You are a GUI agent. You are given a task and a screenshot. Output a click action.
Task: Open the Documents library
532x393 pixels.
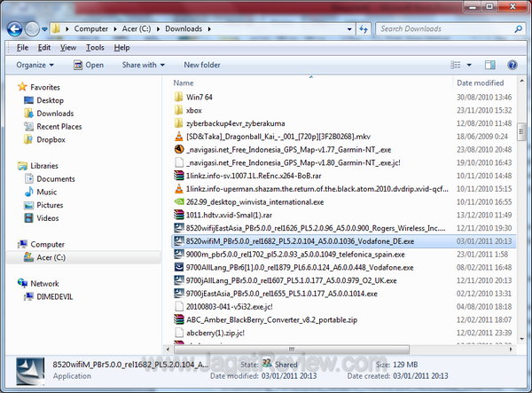click(56, 179)
